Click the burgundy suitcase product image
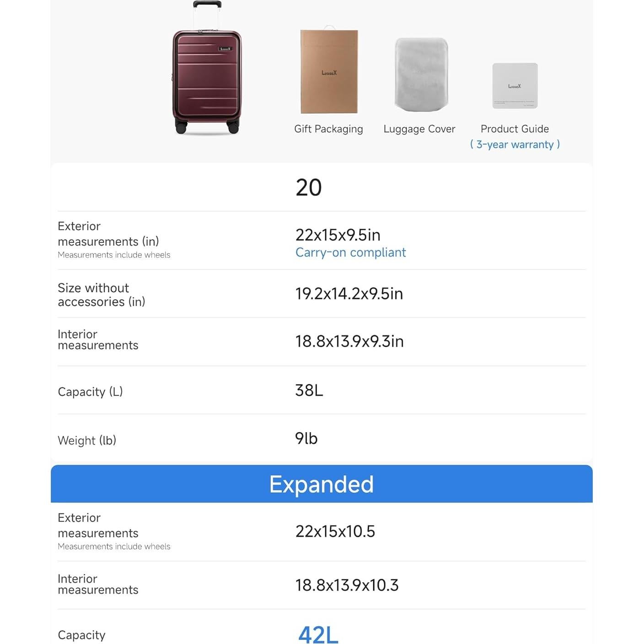Screen dimensions: 644x644 (207, 73)
